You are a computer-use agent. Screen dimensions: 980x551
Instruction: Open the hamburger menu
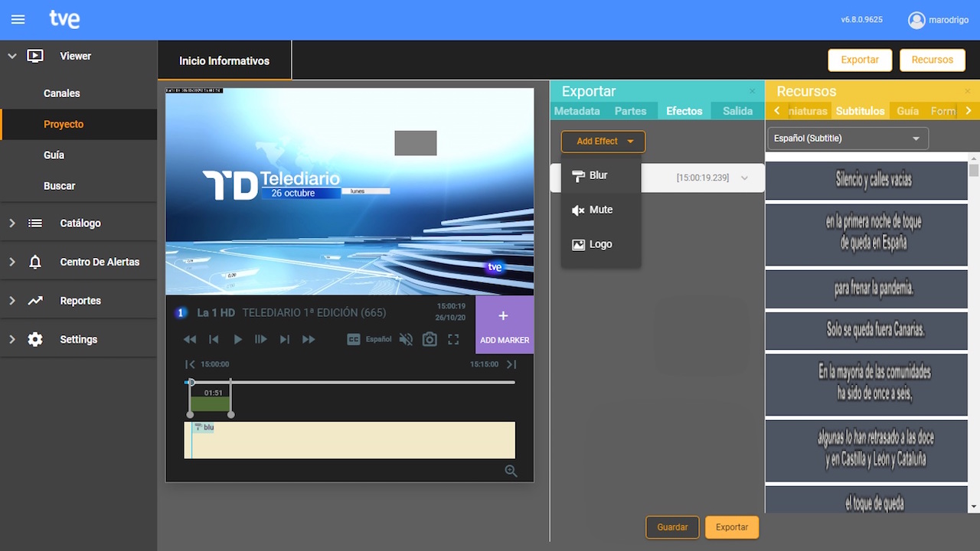point(18,20)
